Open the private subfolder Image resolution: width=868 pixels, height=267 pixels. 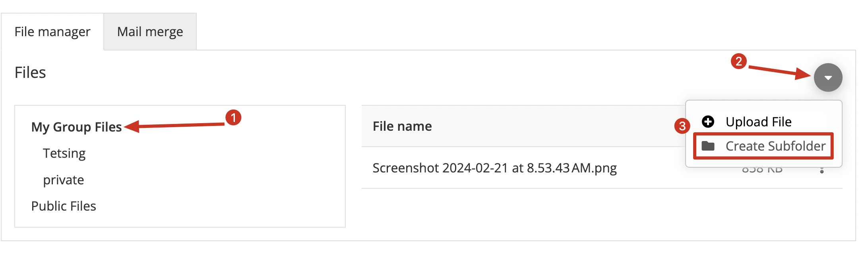pos(64,180)
